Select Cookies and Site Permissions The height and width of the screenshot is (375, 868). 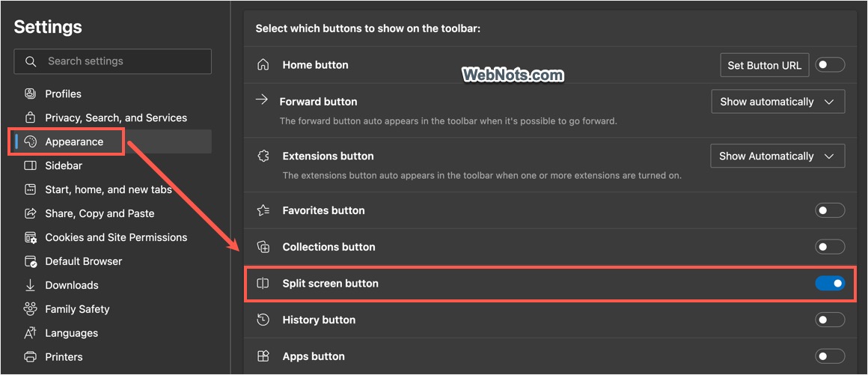point(116,237)
